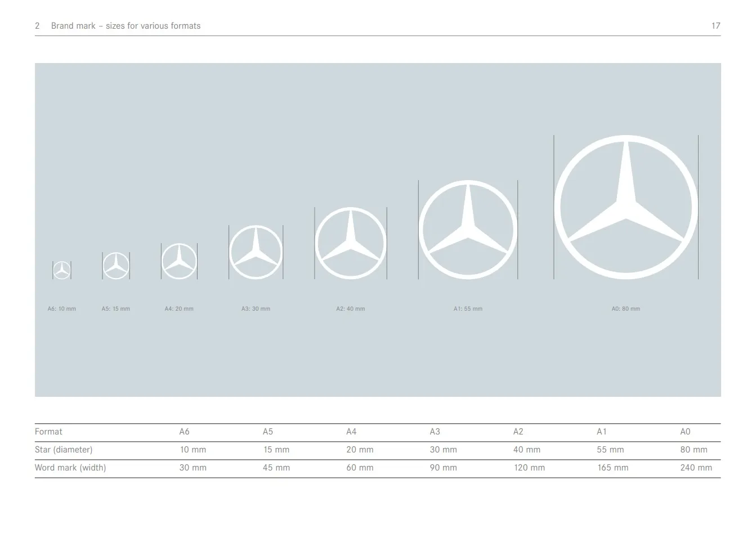Select the 80 mm star diameter cell

694,450
